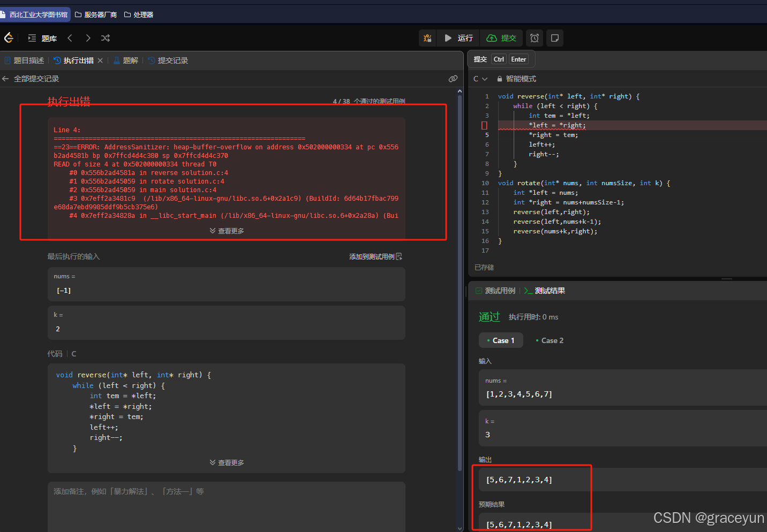Click the notes input field 添加备注
Image resolution: width=767 pixels, height=532 pixels.
pyautogui.click(x=227, y=506)
